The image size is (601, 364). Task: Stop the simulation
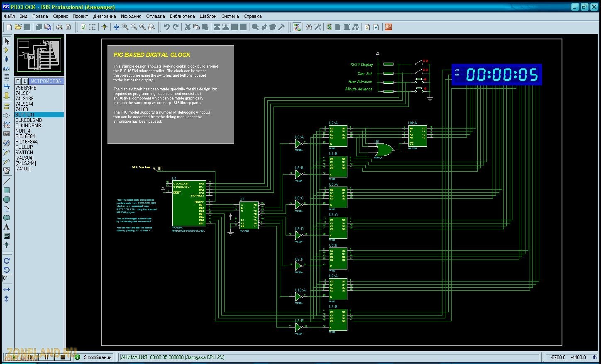point(62,357)
